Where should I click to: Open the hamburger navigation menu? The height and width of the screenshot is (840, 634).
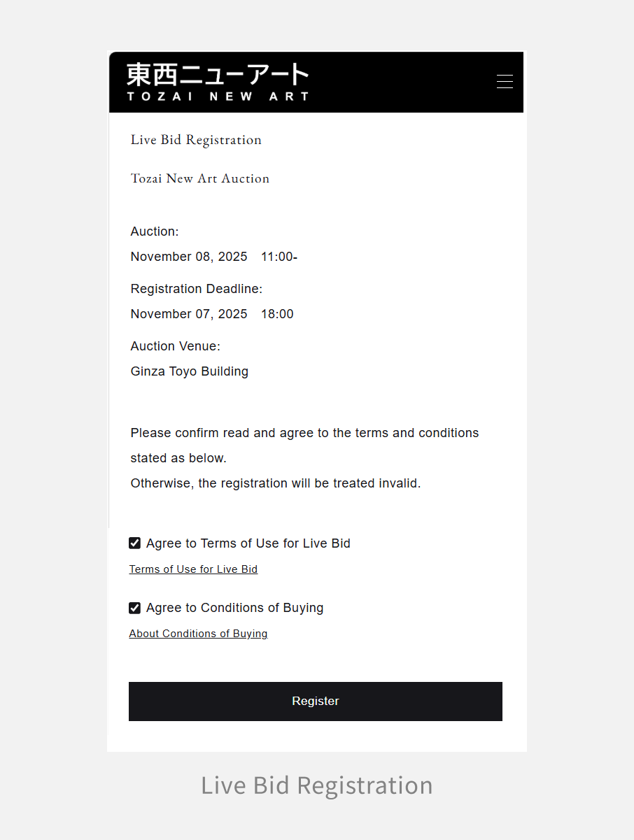click(x=505, y=82)
